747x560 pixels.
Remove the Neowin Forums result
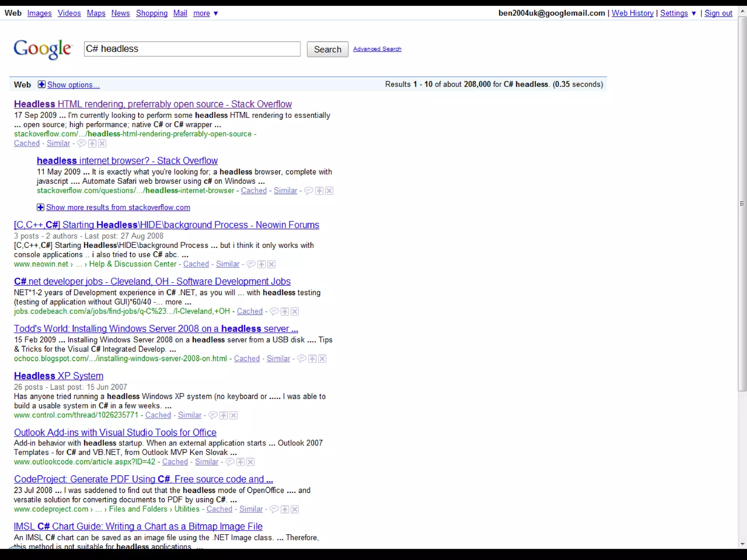click(x=272, y=264)
